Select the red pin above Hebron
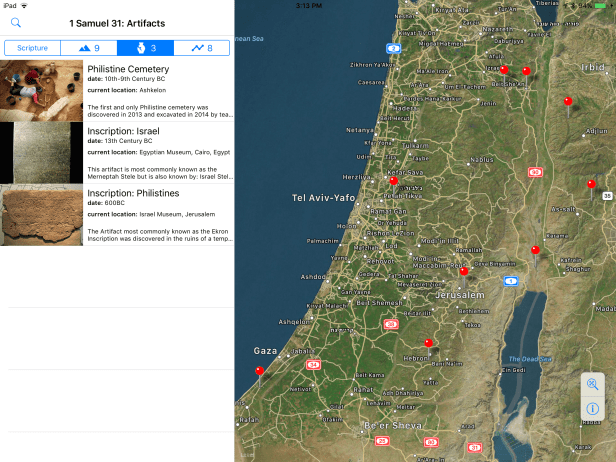Image resolution: width=616 pixels, height=462 pixels. coord(429,343)
